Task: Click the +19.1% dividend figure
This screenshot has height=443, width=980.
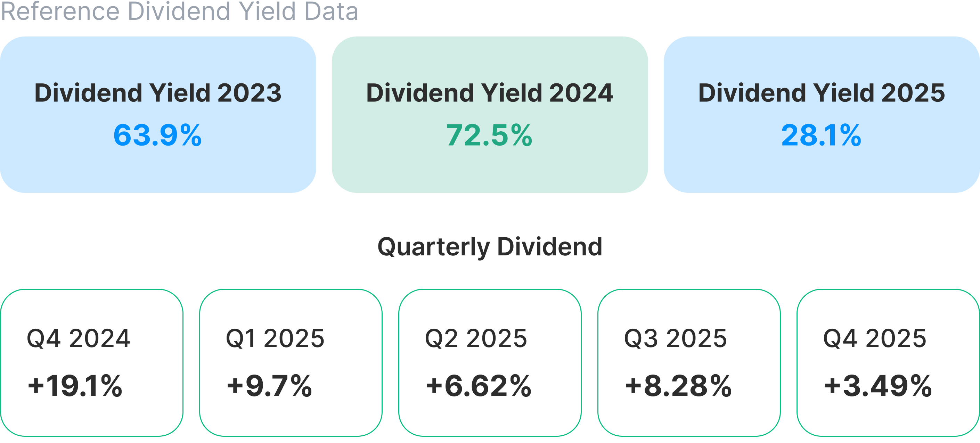Action: (x=75, y=386)
